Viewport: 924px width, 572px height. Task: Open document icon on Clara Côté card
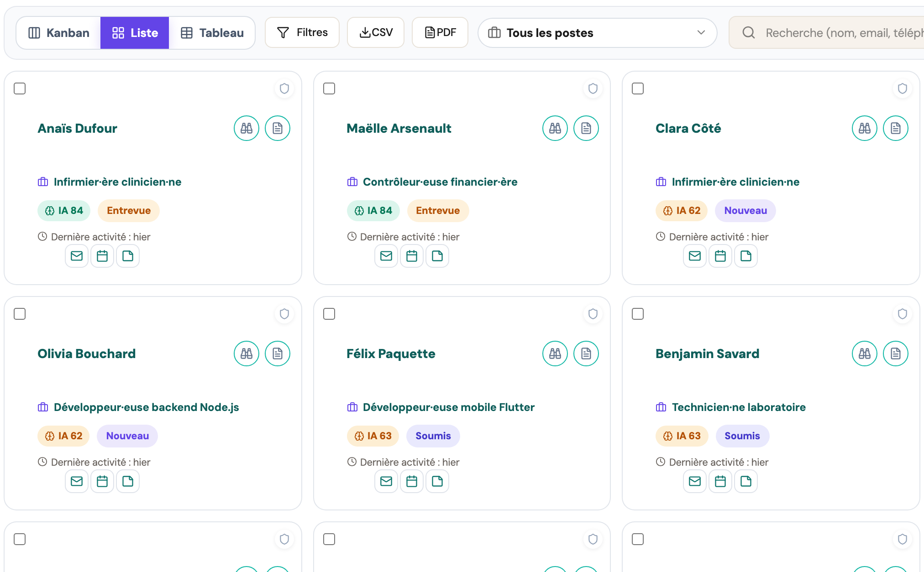coord(896,128)
